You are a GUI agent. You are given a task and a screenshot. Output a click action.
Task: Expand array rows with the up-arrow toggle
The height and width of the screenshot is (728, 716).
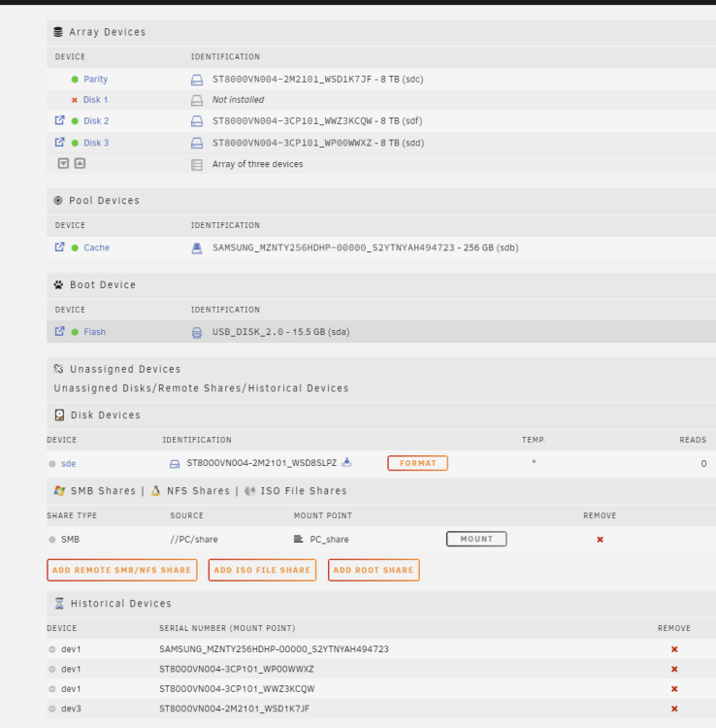pos(80,163)
